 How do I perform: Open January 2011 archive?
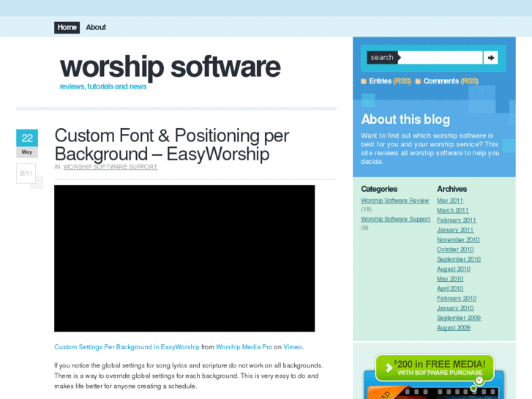point(455,230)
